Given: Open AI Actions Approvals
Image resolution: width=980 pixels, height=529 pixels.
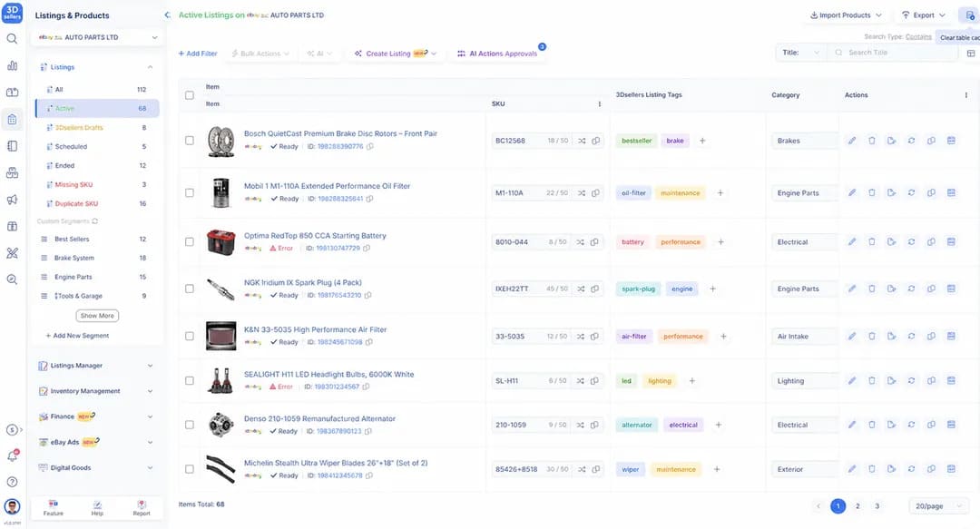Looking at the screenshot, I should tap(497, 54).
